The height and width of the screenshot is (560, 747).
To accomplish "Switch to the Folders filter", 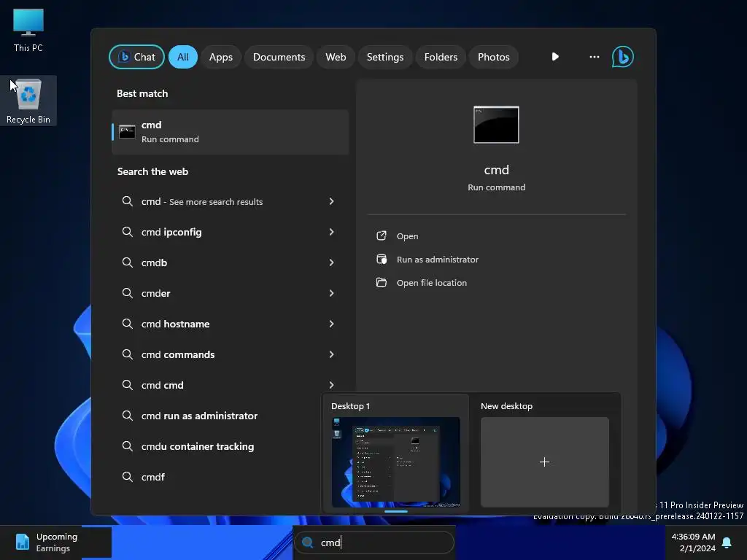I will tap(441, 57).
